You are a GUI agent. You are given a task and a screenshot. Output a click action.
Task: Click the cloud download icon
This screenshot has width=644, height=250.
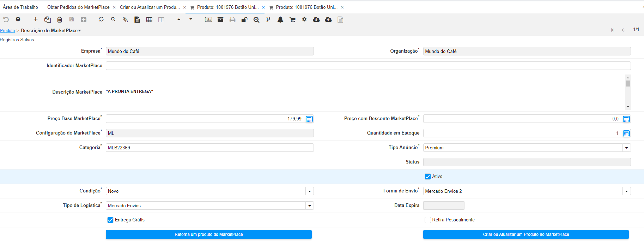[x=316, y=20]
